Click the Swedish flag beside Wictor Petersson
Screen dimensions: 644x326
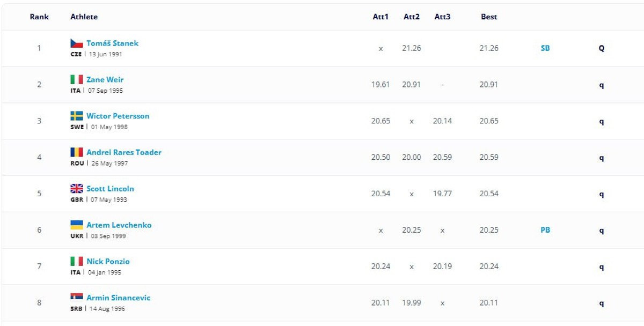[x=77, y=116]
